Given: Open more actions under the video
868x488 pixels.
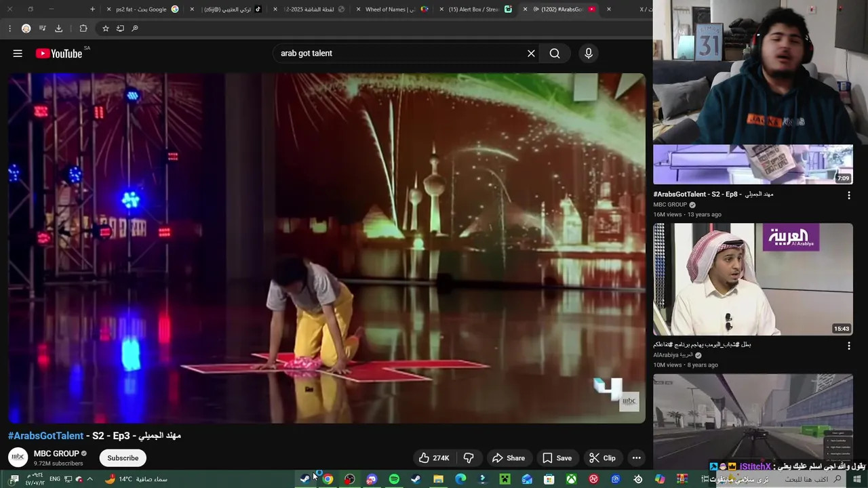Looking at the screenshot, I should click(x=636, y=458).
